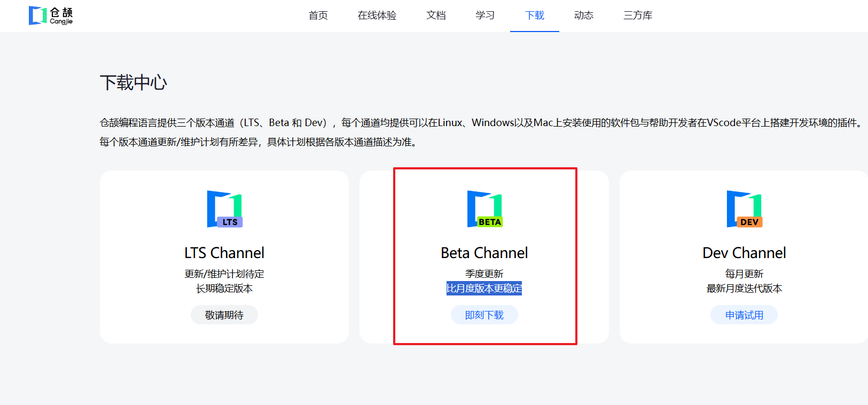Click the BETA channel logo icon
This screenshot has height=405, width=868.
tap(484, 209)
